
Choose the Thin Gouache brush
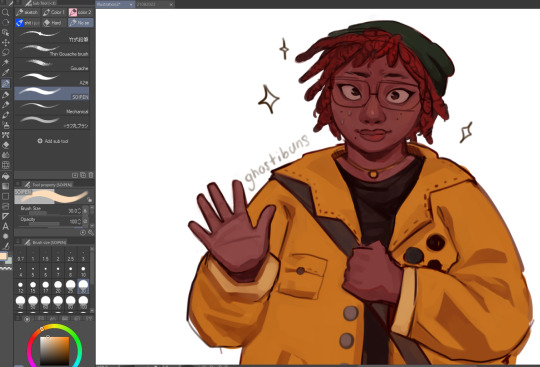[x=52, y=50]
